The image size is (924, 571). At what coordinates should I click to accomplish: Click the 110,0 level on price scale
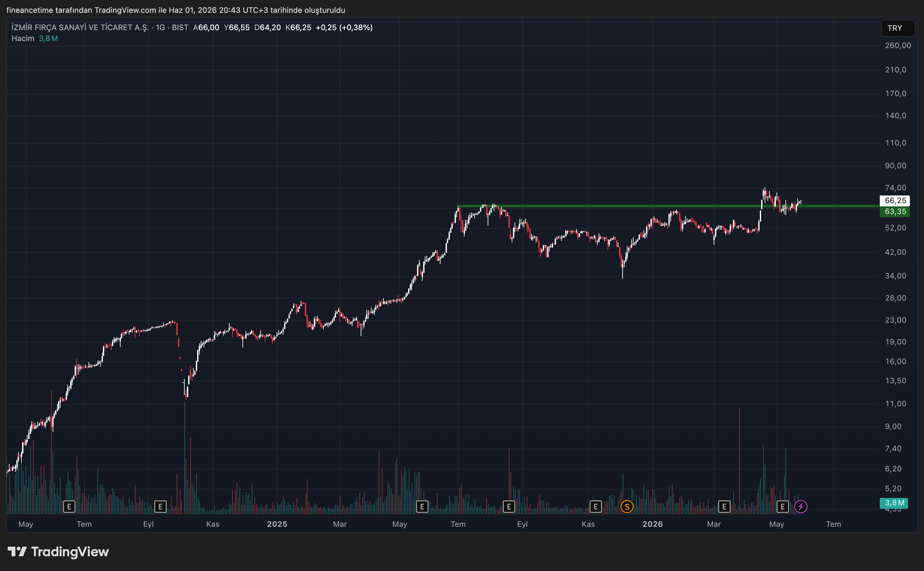[x=895, y=143]
